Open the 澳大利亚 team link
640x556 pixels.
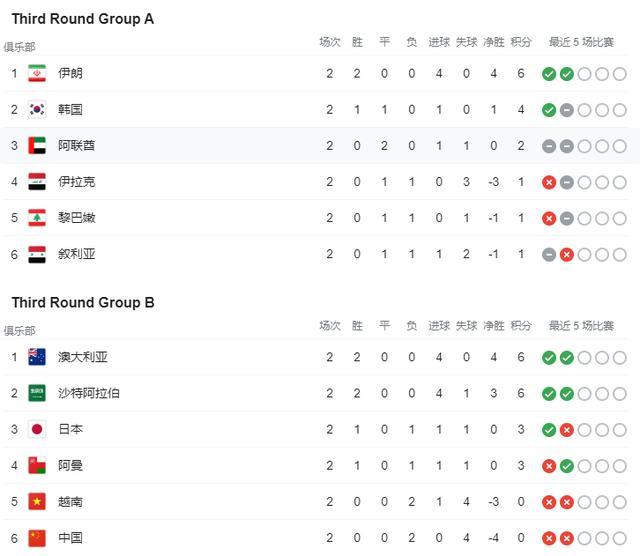point(83,357)
